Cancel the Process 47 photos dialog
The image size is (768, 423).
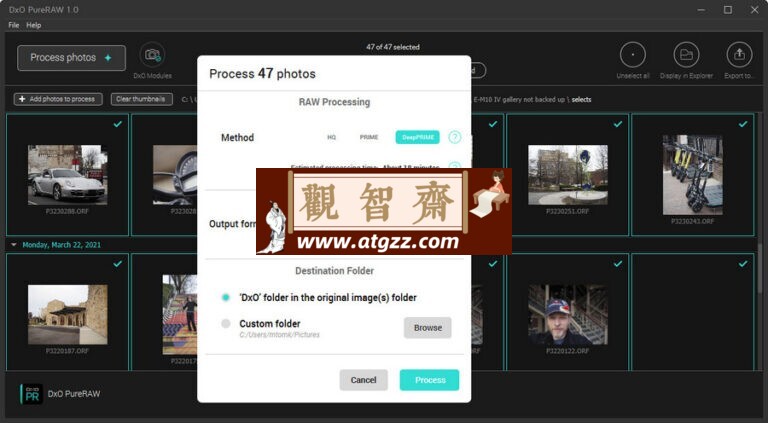[363, 380]
